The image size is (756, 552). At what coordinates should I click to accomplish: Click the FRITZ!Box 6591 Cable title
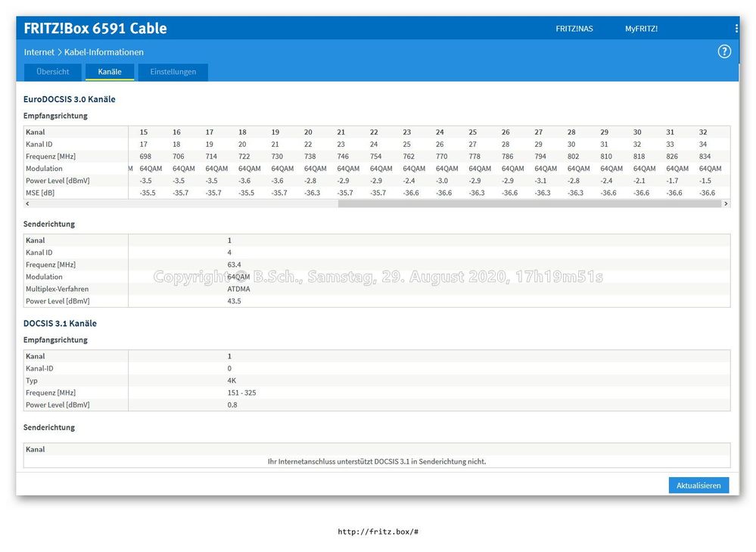tap(95, 29)
